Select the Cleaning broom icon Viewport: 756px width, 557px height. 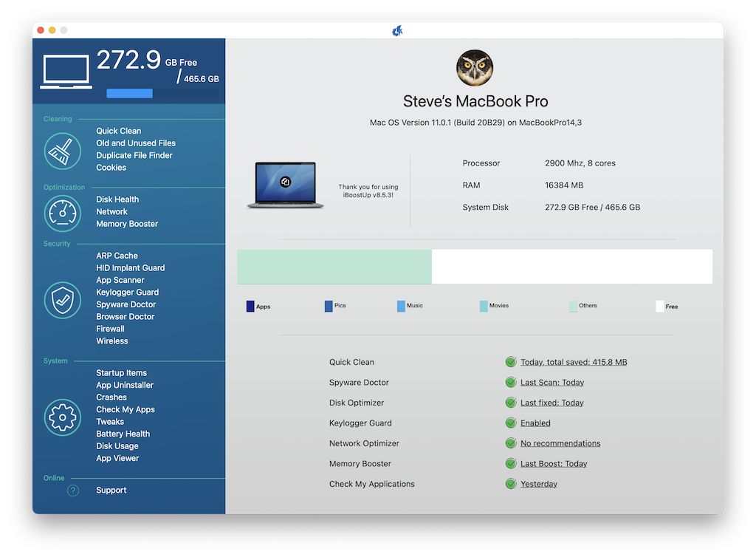pos(62,151)
